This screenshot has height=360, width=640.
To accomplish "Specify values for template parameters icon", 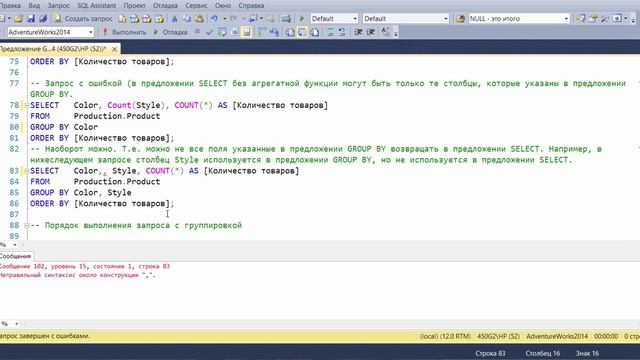I will [x=385, y=32].
